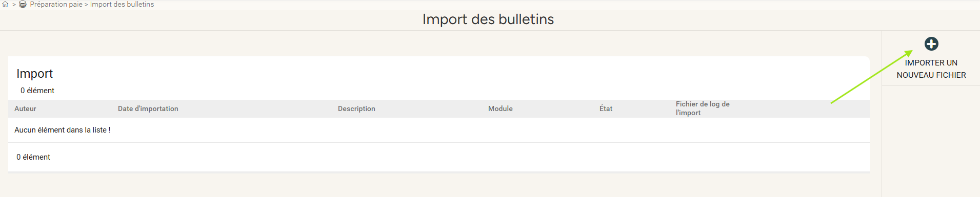Image resolution: width=980 pixels, height=197 pixels.
Task: Sort by the État column header
Action: 606,108
